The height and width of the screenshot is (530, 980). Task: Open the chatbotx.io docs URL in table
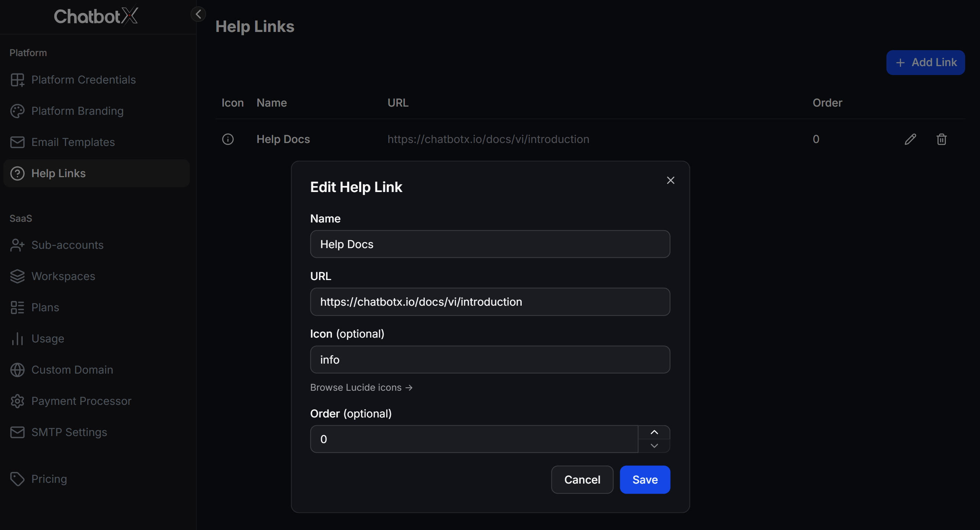[x=488, y=139]
